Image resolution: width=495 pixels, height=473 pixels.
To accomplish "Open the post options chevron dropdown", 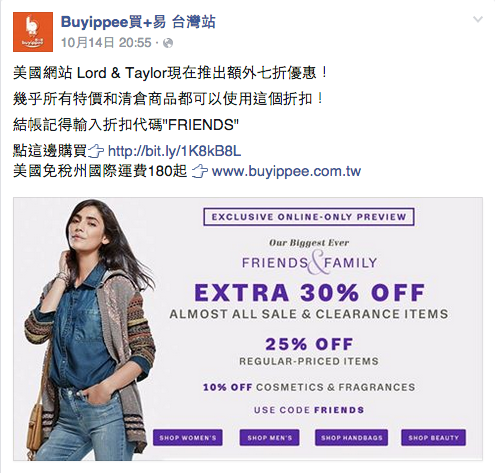I will (478, 20).
